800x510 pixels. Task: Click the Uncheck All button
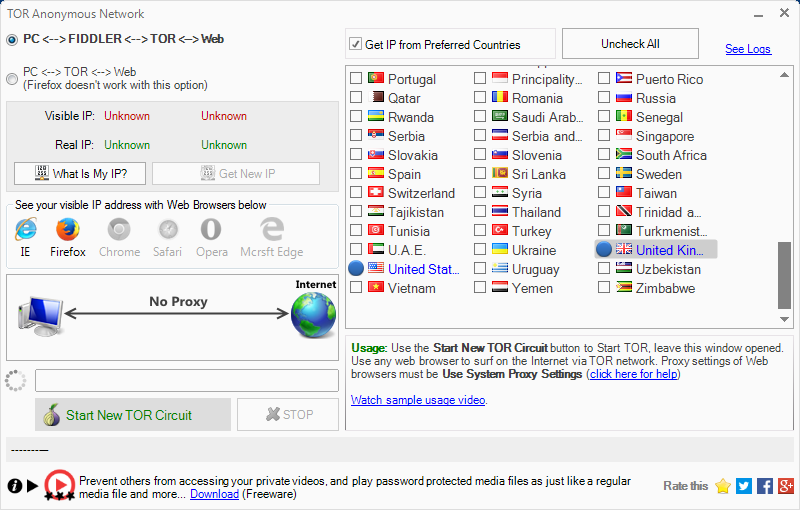(630, 44)
